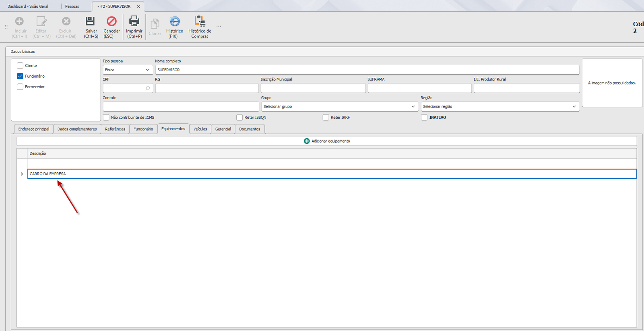Click the CPF search magnifier icon
The width and height of the screenshot is (644, 331).
point(148,88)
